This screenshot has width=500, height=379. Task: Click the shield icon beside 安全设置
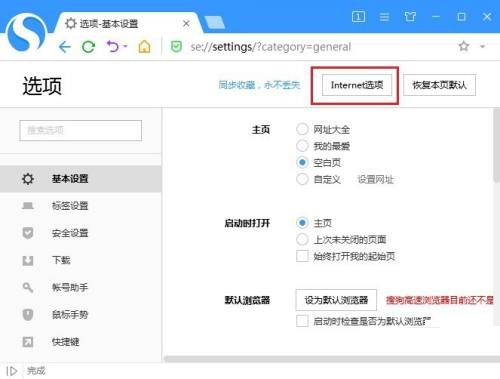click(28, 233)
